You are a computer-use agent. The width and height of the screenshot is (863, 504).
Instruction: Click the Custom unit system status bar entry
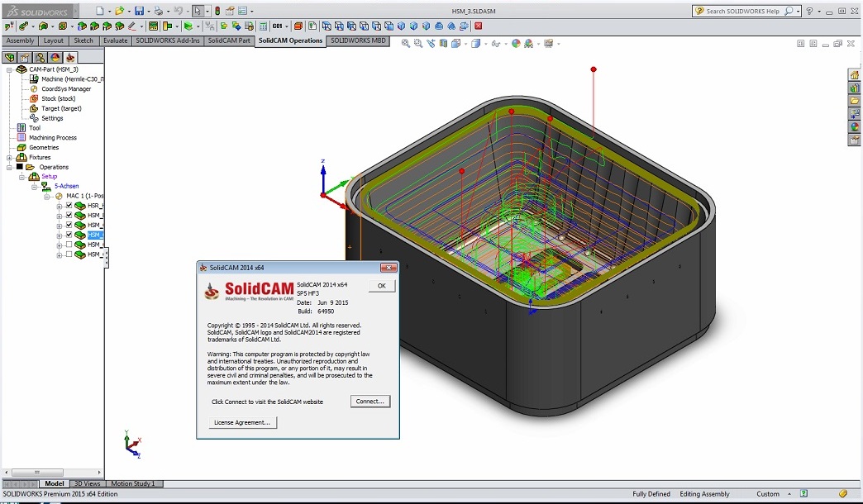(x=768, y=494)
